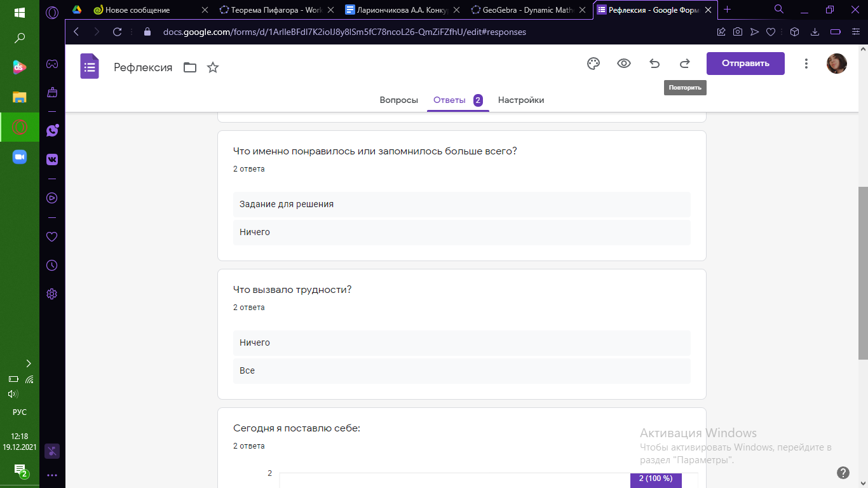This screenshot has height=488, width=868.
Task: Select the 'Ничего' answer under Что вызвало трудности
Action: click(461, 343)
